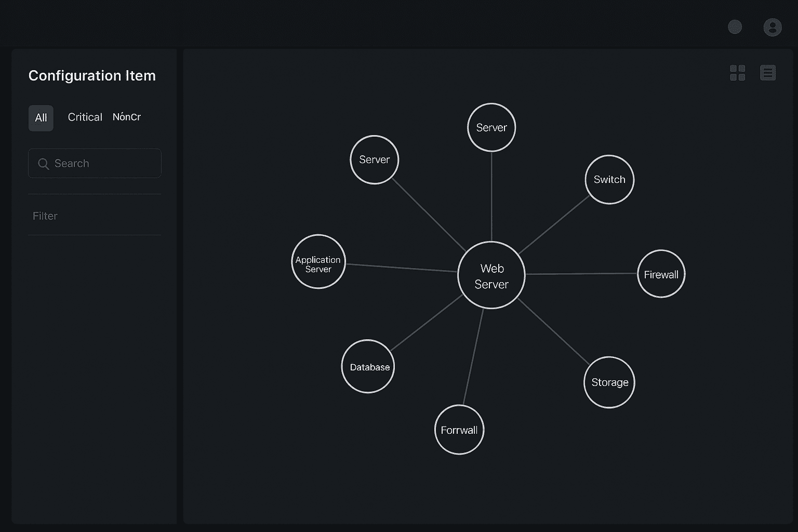Viewport: 798px width, 532px height.
Task: Click the search magnifier icon
Action: [x=44, y=164]
